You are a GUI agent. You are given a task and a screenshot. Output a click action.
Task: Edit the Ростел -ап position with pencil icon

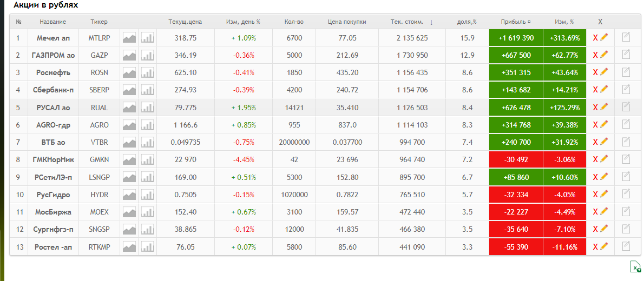(604, 246)
